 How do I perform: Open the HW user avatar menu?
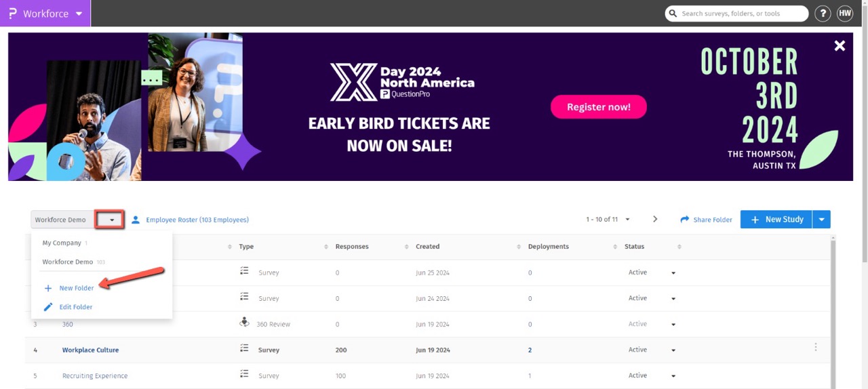(845, 14)
